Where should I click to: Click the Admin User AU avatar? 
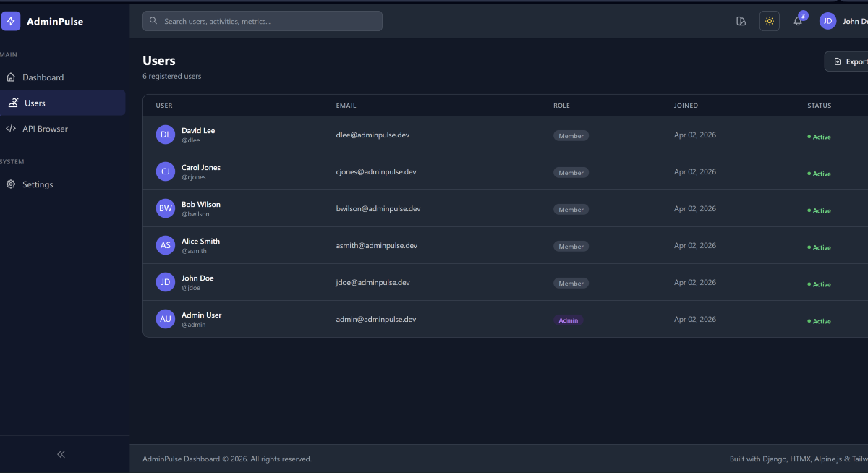click(x=166, y=319)
